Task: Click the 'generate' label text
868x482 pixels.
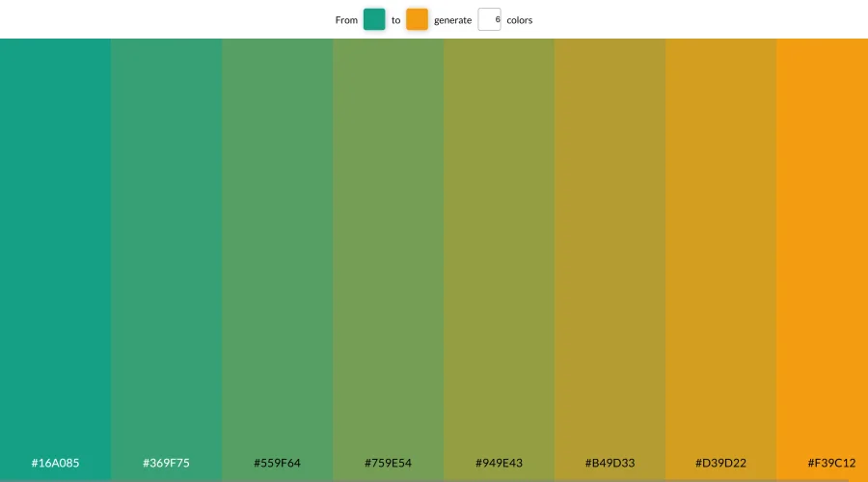Action: [453, 20]
